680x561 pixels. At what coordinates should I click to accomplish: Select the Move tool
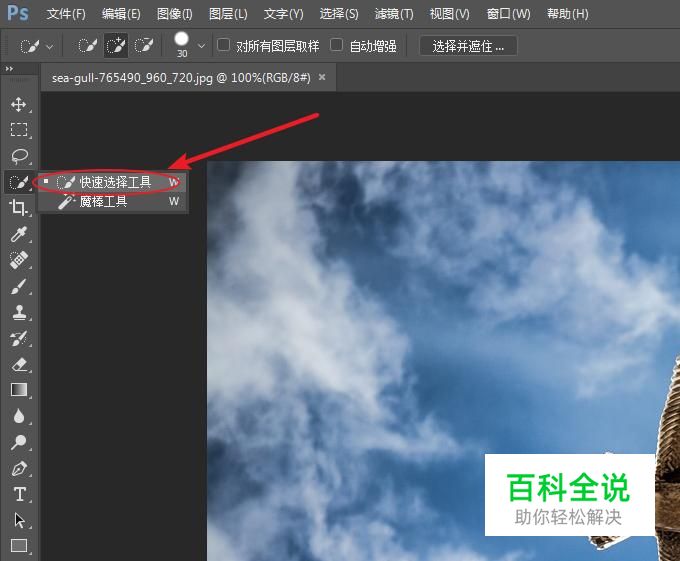point(19,104)
